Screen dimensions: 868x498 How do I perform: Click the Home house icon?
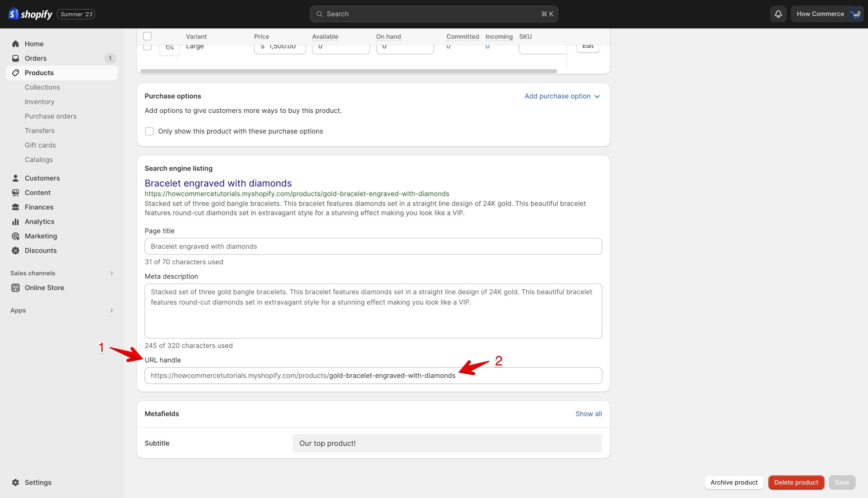15,44
